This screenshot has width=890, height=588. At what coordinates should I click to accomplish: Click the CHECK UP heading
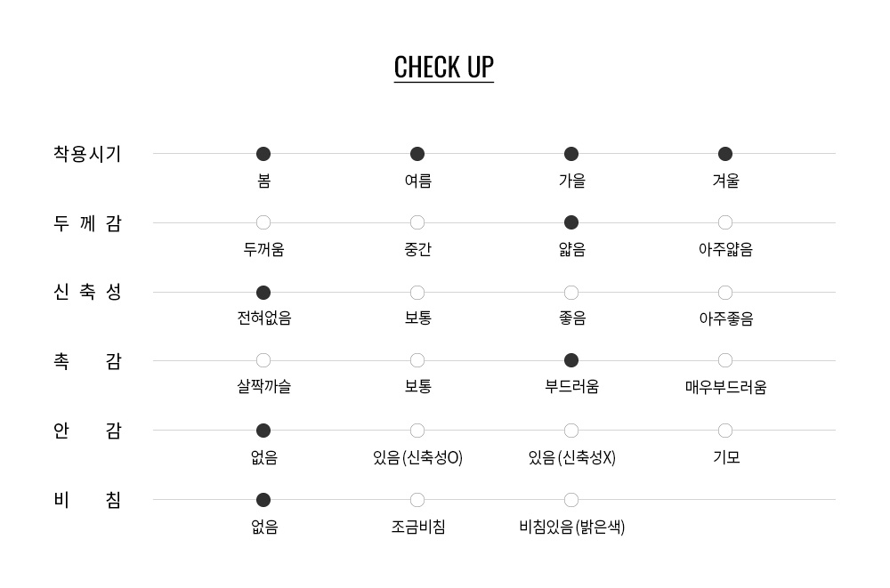tap(444, 68)
